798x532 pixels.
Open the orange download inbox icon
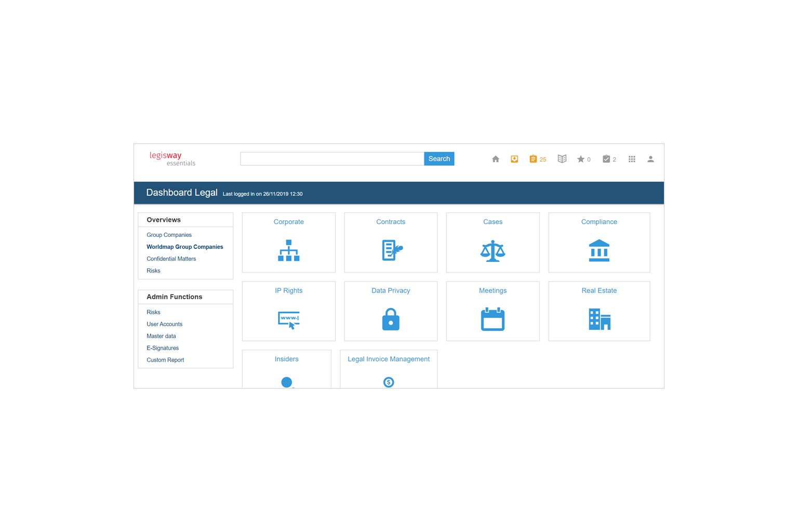(514, 159)
